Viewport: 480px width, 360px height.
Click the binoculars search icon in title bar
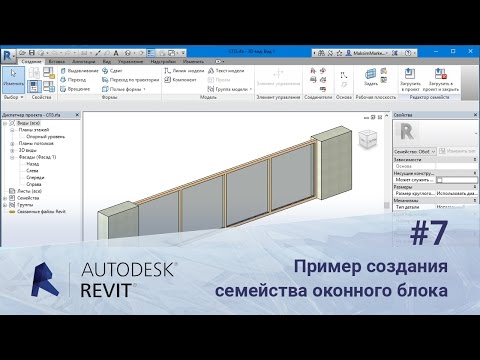coord(321,53)
